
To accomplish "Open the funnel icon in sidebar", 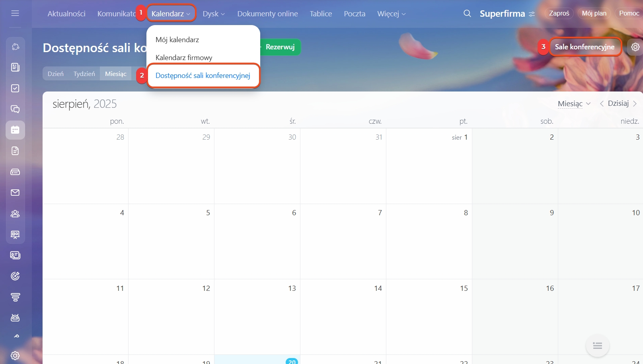I will coord(15,297).
